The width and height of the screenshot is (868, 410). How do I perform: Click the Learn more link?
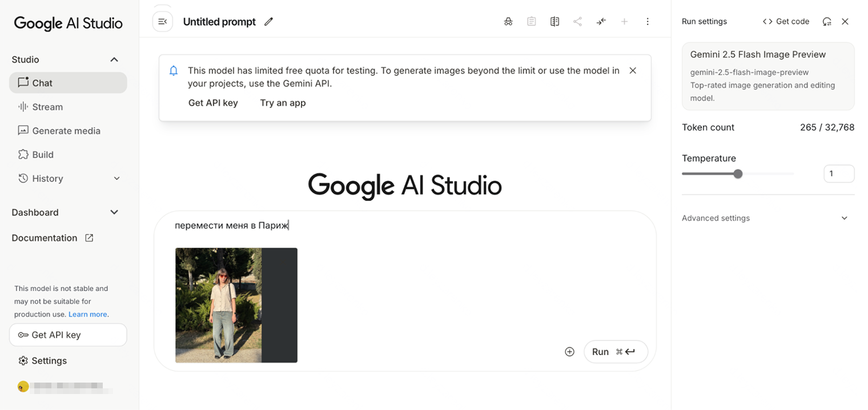[x=88, y=314]
